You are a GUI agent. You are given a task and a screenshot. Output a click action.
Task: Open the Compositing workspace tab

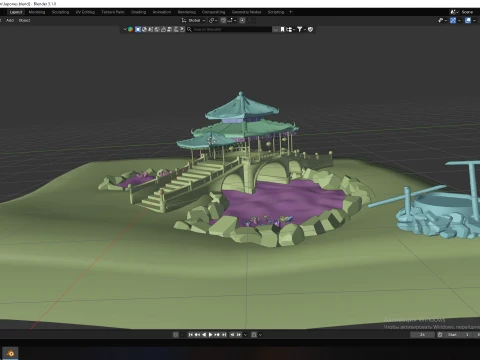(x=213, y=12)
